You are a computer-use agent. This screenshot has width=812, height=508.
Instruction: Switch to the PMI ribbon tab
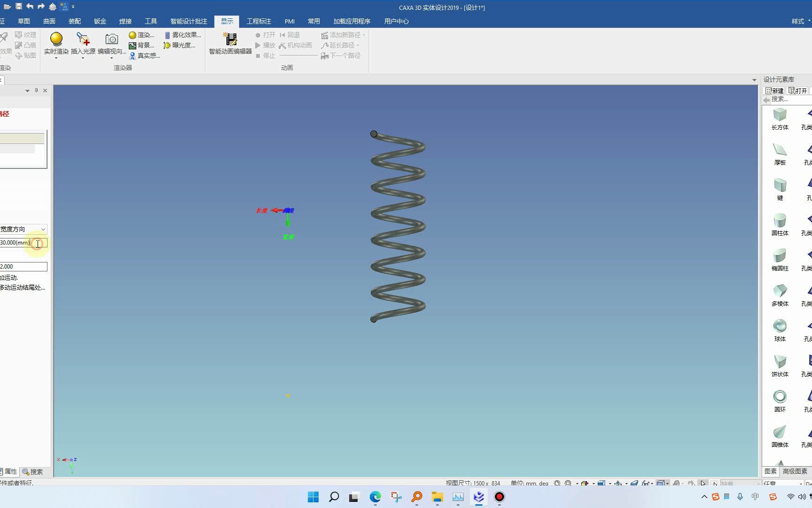(x=289, y=21)
